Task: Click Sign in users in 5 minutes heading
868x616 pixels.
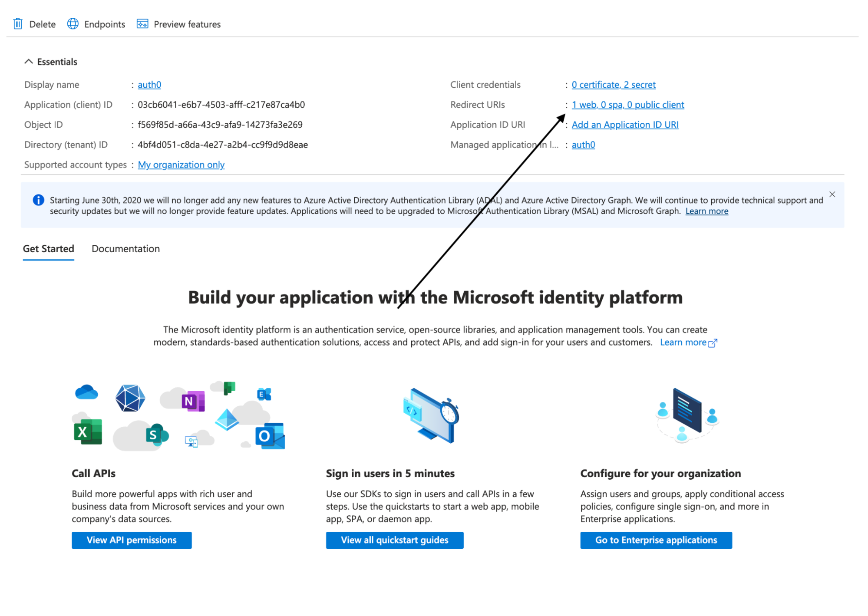Action: (x=390, y=474)
